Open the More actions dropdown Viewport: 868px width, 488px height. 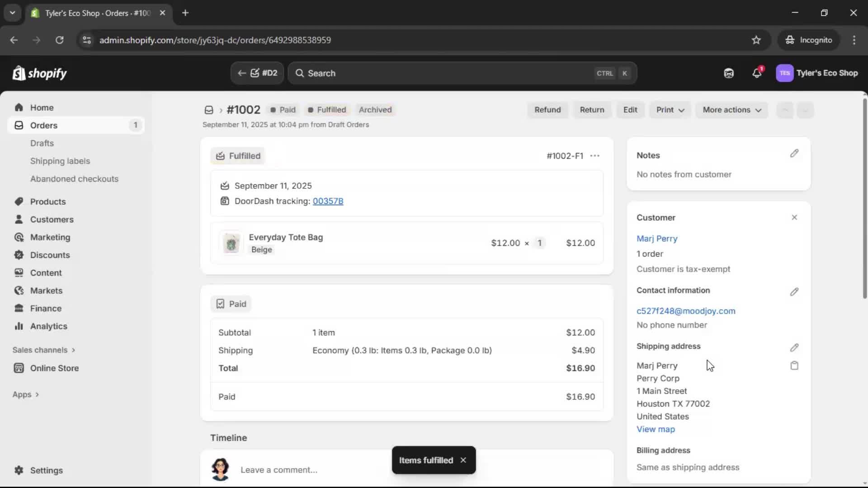[731, 110]
